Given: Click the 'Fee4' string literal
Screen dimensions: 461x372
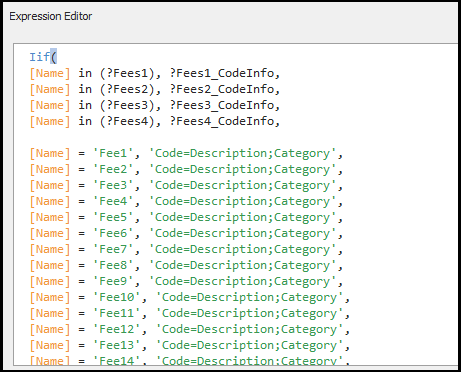Looking at the screenshot, I should (113, 201).
